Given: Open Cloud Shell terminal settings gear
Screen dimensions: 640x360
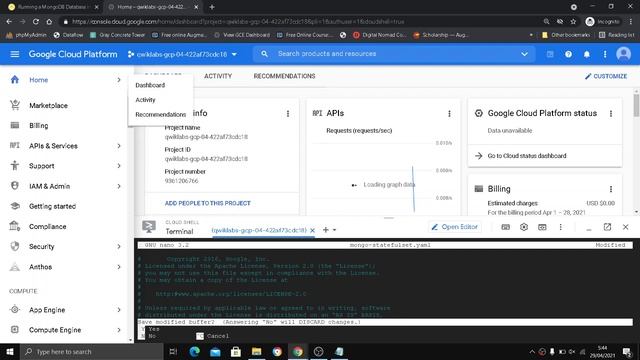Looking at the screenshot, I should [x=524, y=227].
